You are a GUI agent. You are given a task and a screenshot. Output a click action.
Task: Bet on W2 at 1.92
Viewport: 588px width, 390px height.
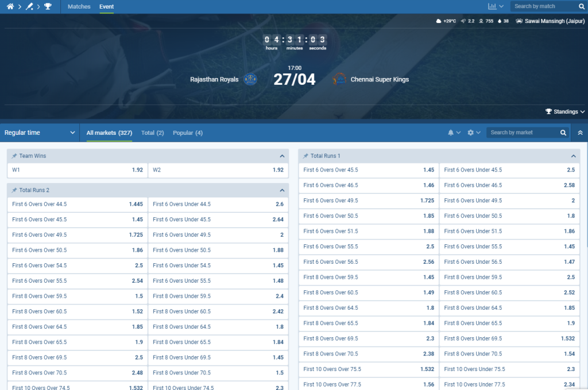point(218,170)
